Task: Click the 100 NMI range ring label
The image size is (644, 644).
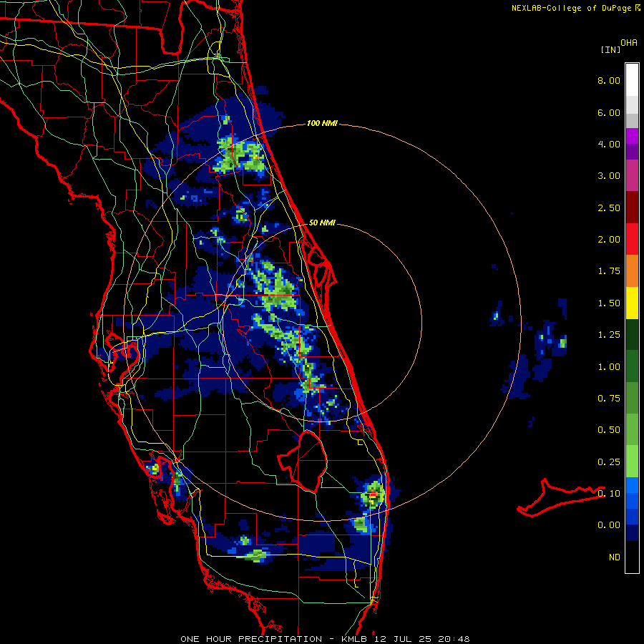Action: (322, 123)
